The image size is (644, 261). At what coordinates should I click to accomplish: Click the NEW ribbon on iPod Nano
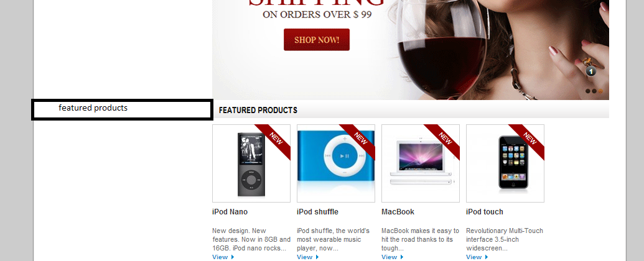[276, 139]
